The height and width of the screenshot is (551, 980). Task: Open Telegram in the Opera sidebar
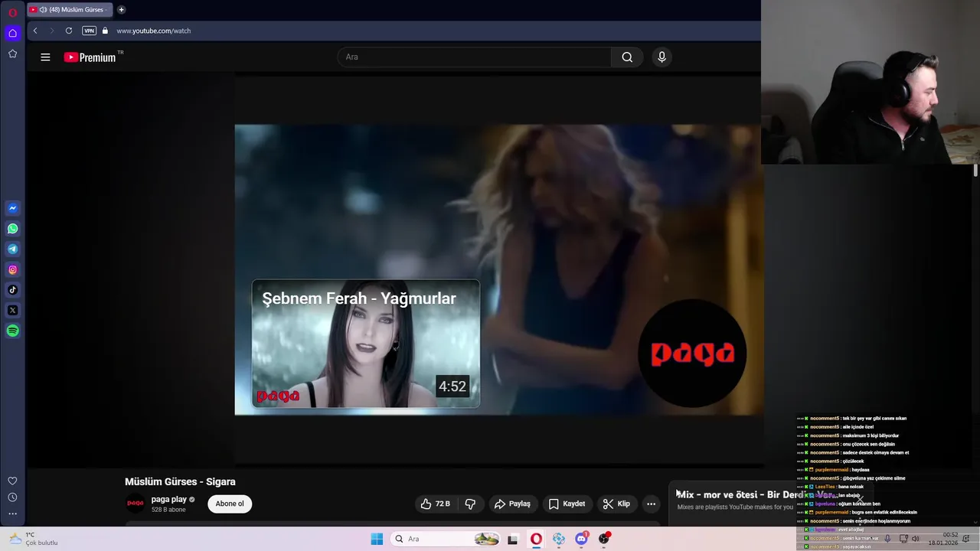point(12,249)
